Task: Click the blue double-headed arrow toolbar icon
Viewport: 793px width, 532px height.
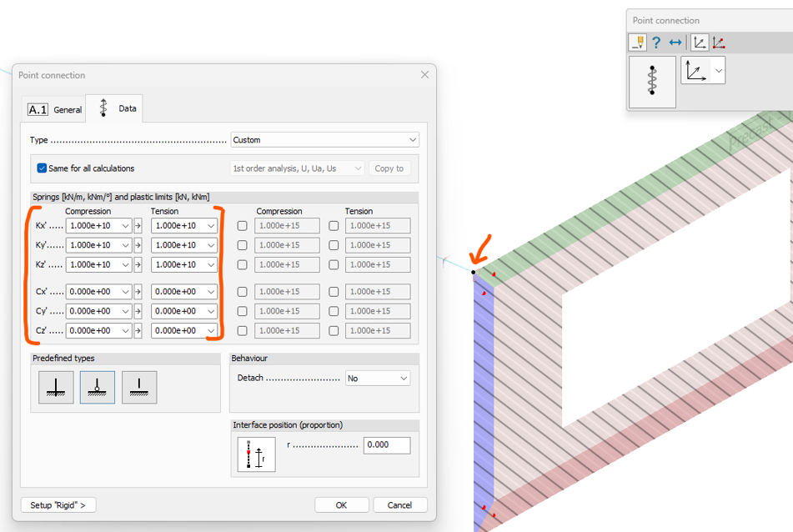Action: 675,43
